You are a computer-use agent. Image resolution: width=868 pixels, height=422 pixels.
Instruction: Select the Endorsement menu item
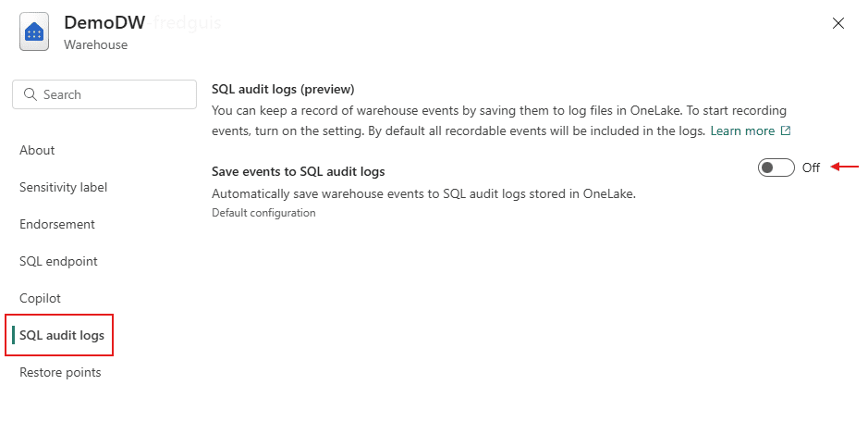(57, 224)
